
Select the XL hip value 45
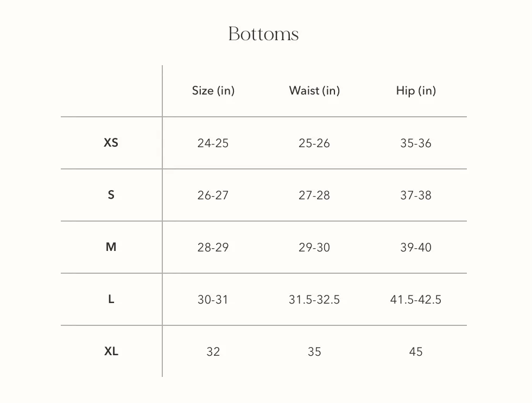pos(416,352)
